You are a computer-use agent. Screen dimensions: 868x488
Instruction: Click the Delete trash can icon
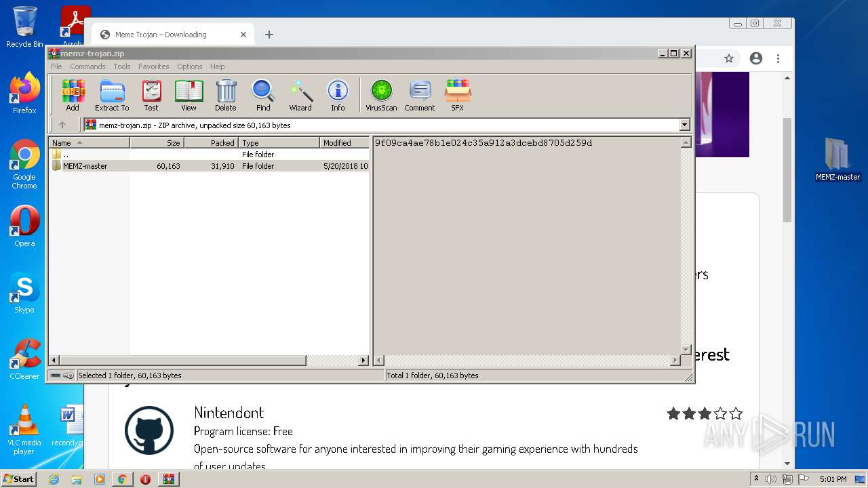point(226,95)
